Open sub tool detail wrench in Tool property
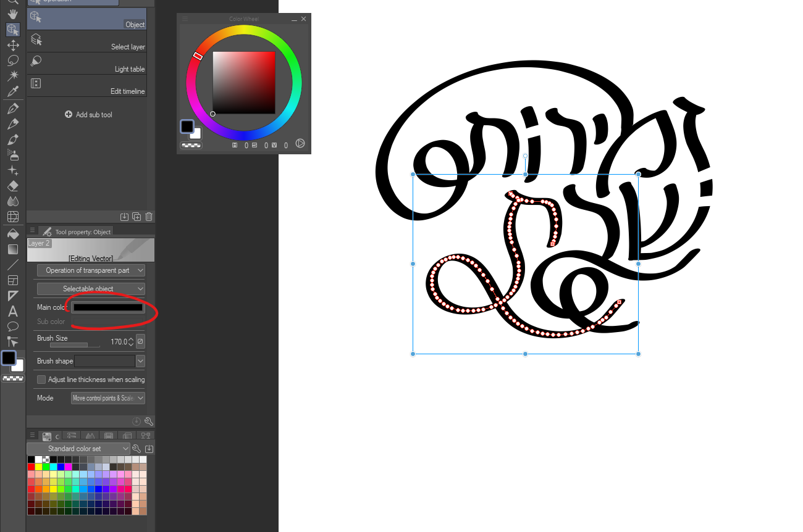 149,422
